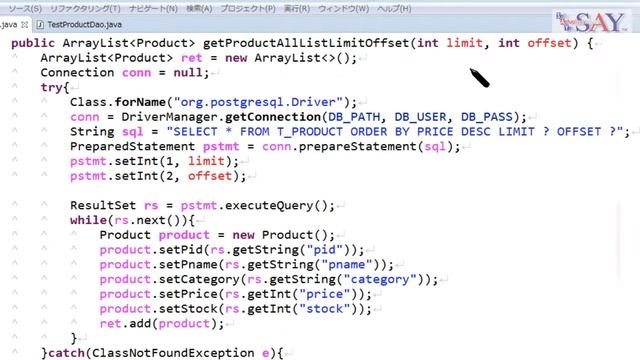This screenshot has width=640, height=360.
Task: Open the リファクタリング(T) menu
Action: (85, 9)
